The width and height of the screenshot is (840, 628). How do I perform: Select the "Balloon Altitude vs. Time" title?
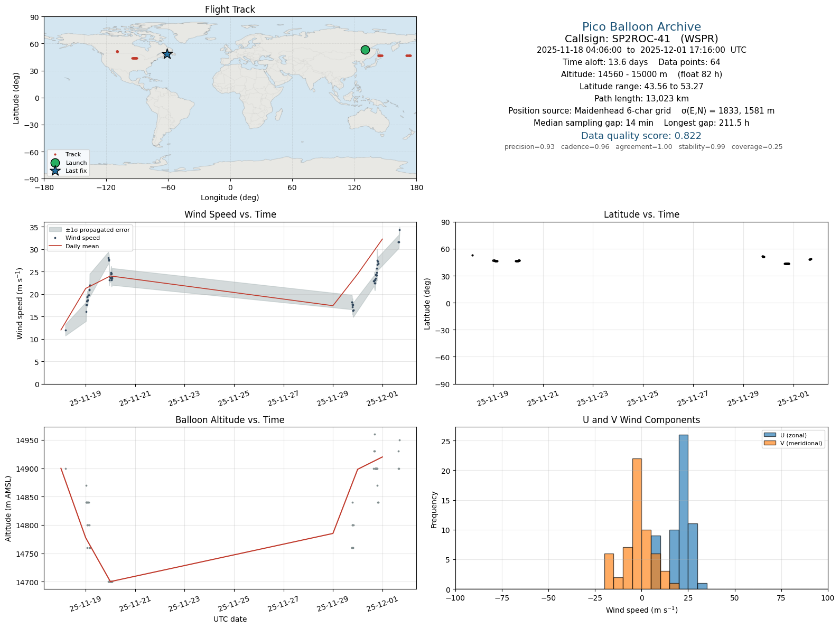pos(230,420)
